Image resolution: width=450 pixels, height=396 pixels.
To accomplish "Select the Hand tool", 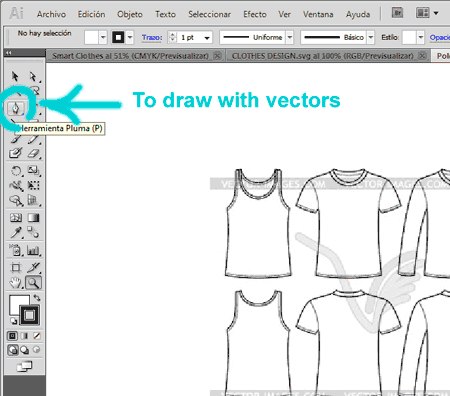I will click(x=15, y=283).
